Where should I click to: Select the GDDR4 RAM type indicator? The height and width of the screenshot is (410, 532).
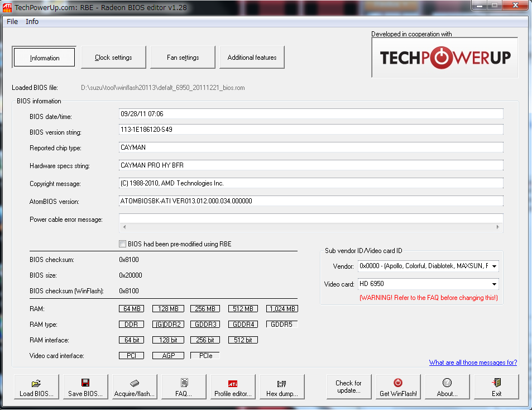243,324
